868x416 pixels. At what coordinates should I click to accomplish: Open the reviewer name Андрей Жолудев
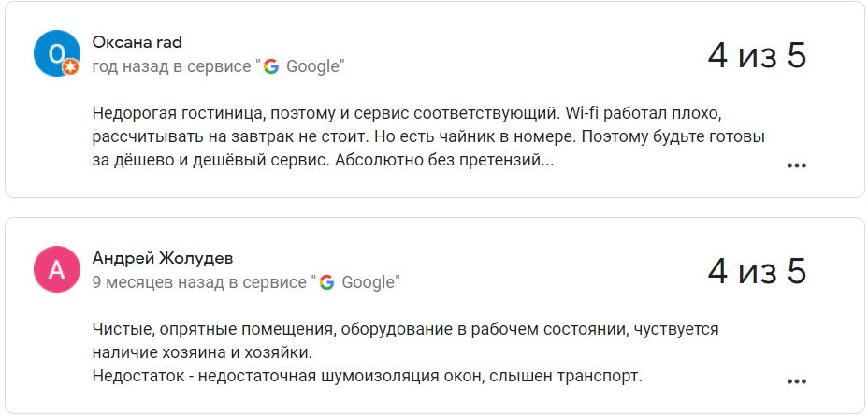163,258
